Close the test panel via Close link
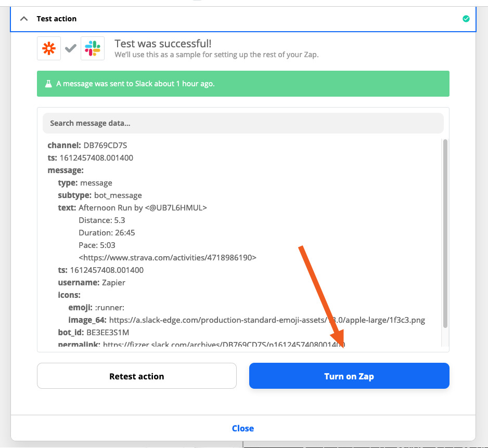 click(x=243, y=428)
